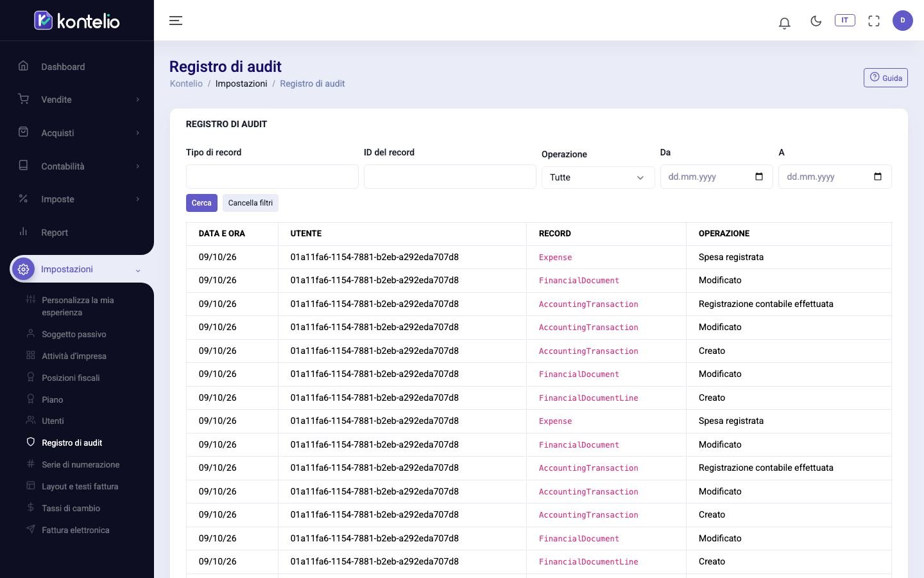Click the Impostazioni breadcrumb link
The width and height of the screenshot is (924, 578).
[241, 83]
